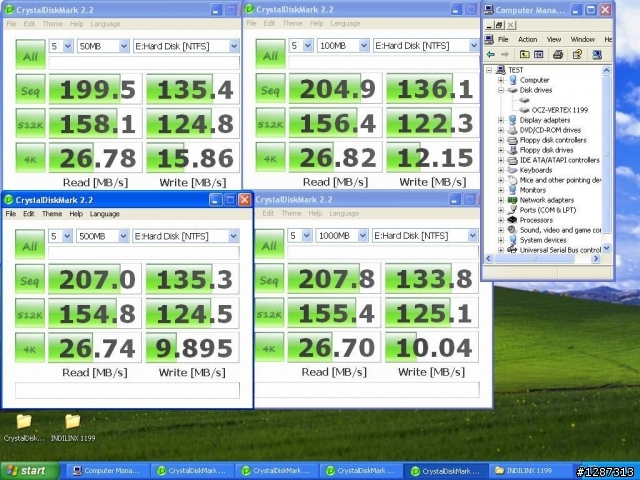Click the DVD/CD-ROM drives device icon
Screen dimensions: 640x480
coord(513,130)
